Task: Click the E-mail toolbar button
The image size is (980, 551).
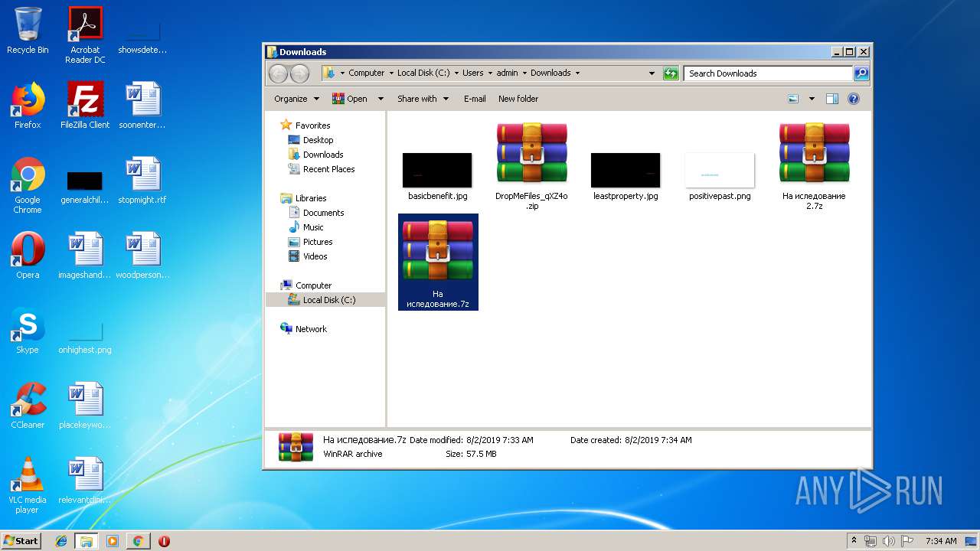Action: coord(475,99)
